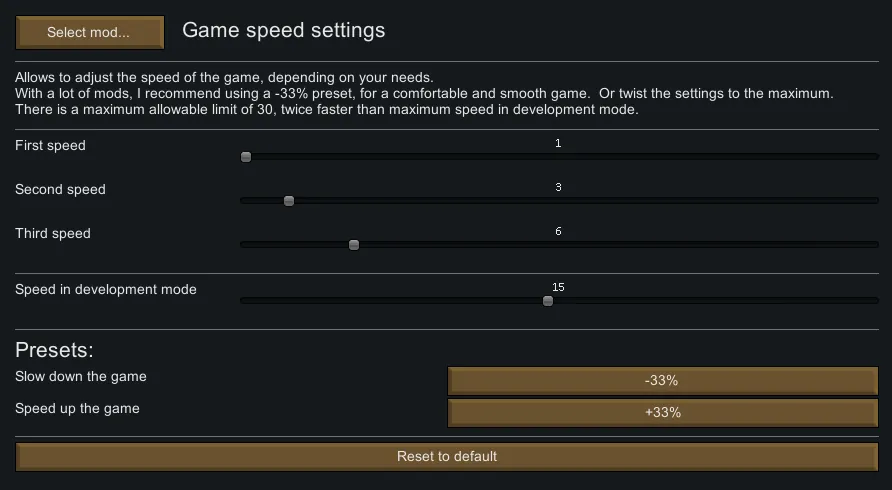The image size is (892, 490).
Task: Click the Second speed label
Action: (x=60, y=190)
